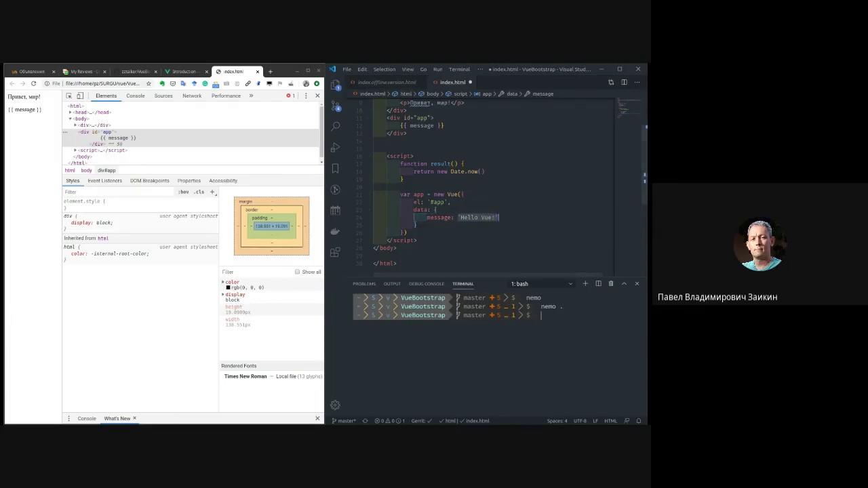The width and height of the screenshot is (868, 488).
Task: Add a new terminal with the plus icon
Action: coord(585,283)
